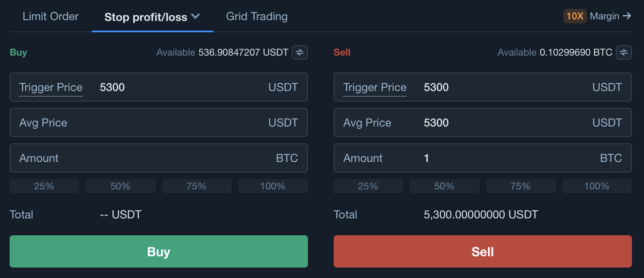The width and height of the screenshot is (644, 278).
Task: Select 50% of the Buy amount
Action: [120, 186]
